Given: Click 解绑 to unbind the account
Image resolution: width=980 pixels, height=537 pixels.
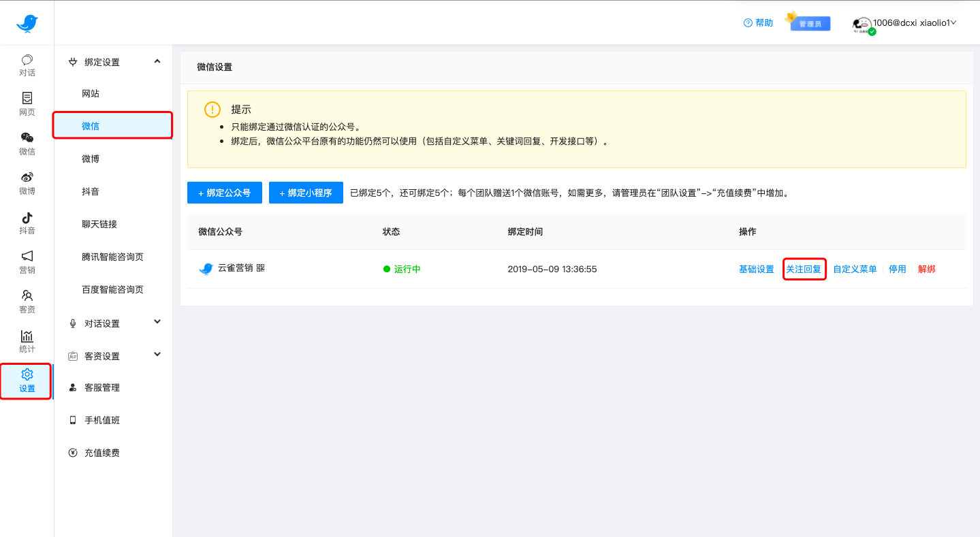Looking at the screenshot, I should (x=928, y=269).
